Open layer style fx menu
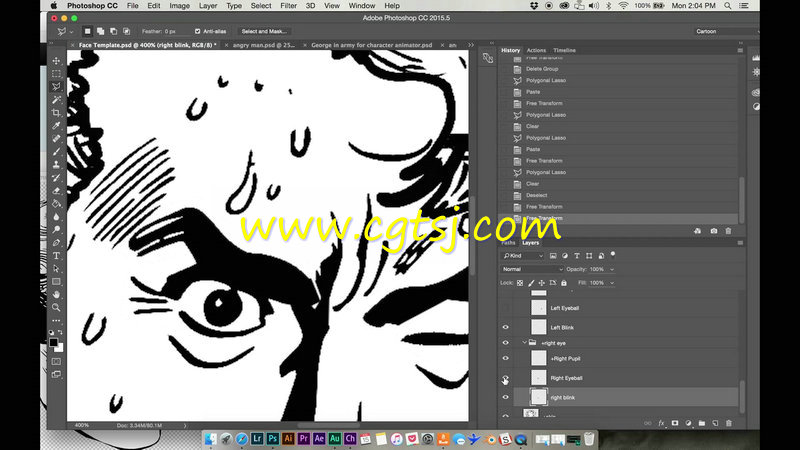 [662, 423]
